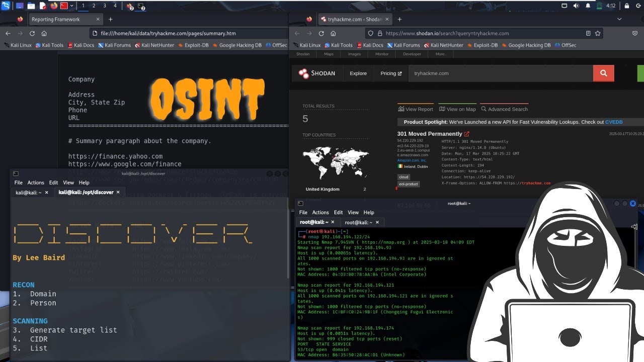644x362 pixels.
Task: Launch Firefox from the panel launcher
Action: click(54, 6)
